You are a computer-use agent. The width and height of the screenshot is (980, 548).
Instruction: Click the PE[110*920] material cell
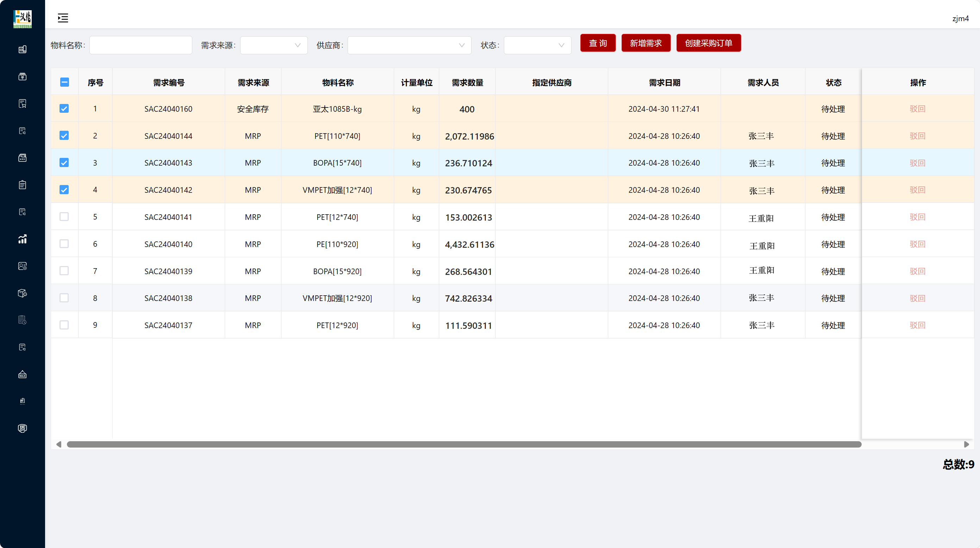point(337,244)
